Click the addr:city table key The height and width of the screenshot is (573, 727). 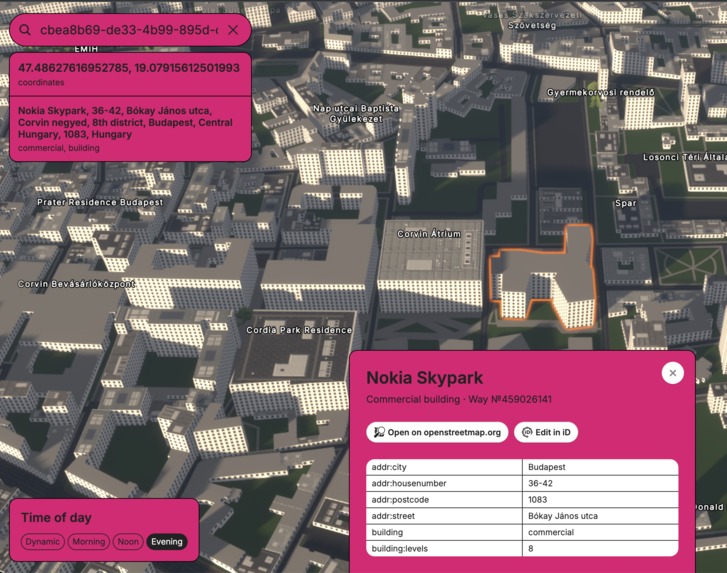pos(444,467)
